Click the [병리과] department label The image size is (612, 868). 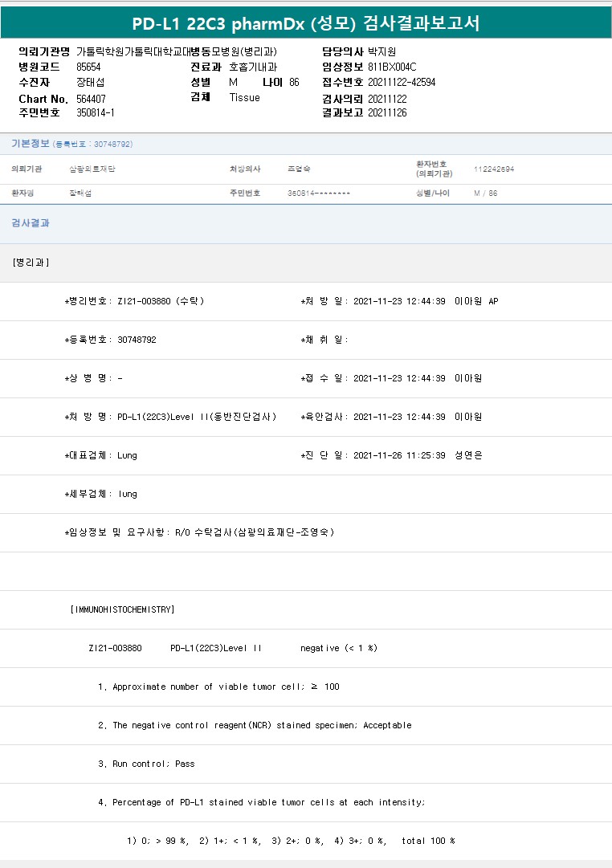click(x=31, y=263)
